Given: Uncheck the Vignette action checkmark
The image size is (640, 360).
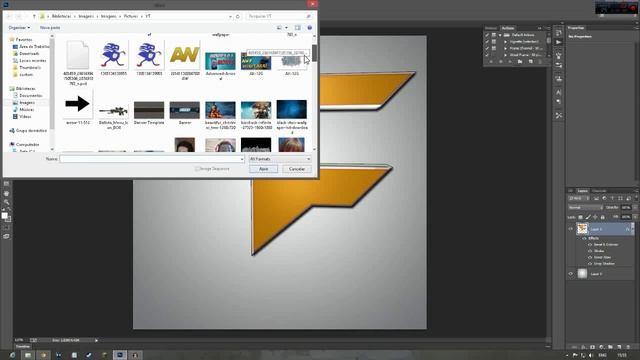Looking at the screenshot, I should pos(487,42).
